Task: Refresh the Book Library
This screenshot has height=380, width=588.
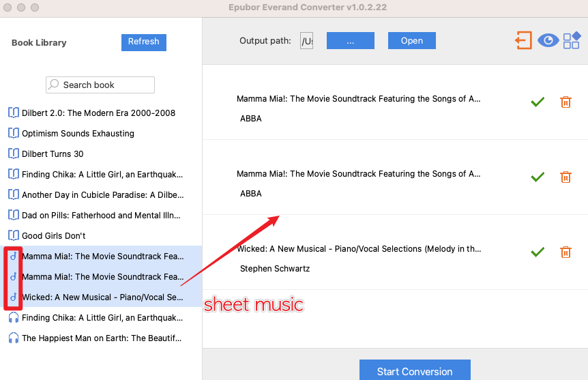Action: pos(144,42)
